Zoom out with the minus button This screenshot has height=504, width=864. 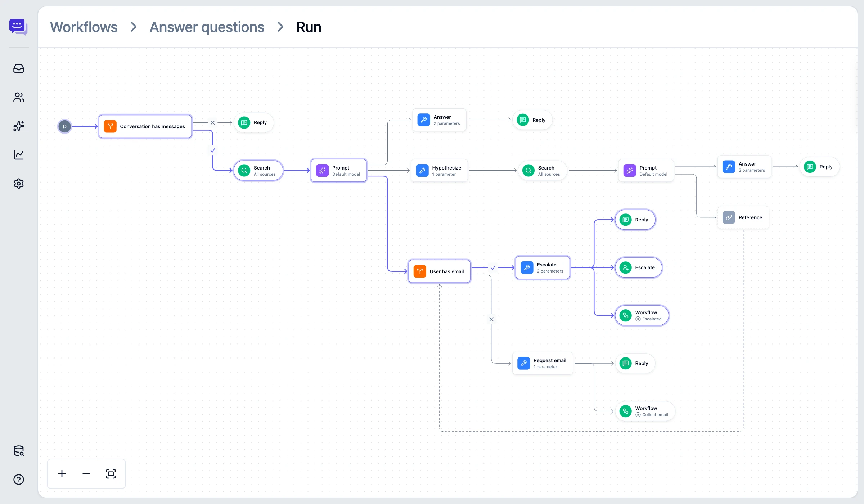pos(86,474)
